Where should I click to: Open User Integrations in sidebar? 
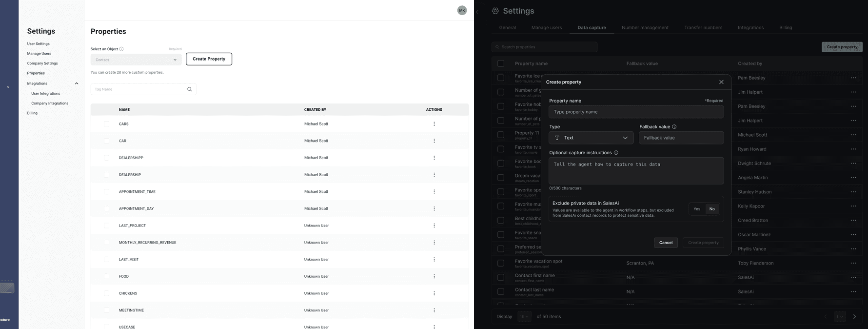click(x=46, y=94)
